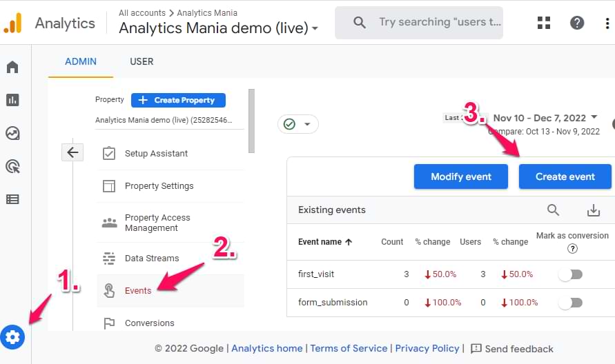The height and width of the screenshot is (364, 615).
Task: Open the Home icon in left sidebar
Action: (12, 67)
